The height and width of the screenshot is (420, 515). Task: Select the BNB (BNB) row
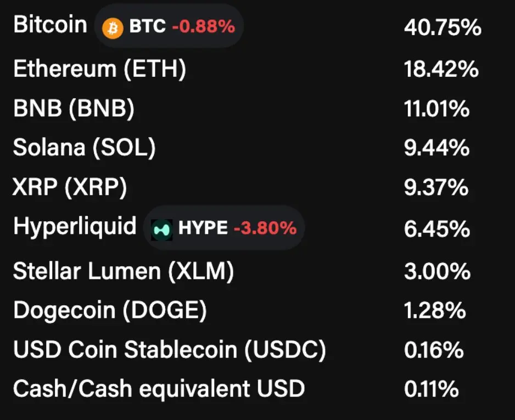point(248,108)
